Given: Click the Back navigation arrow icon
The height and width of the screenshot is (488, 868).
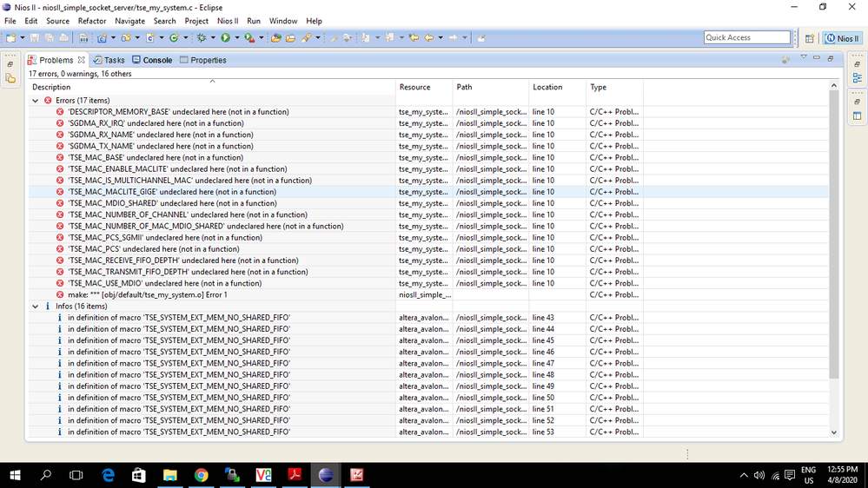Looking at the screenshot, I should (428, 38).
